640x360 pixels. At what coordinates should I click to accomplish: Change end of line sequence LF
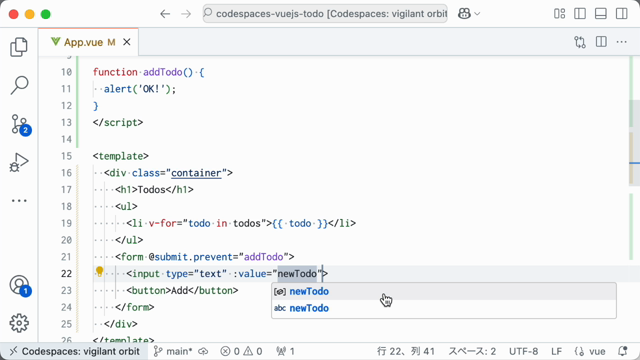pyautogui.click(x=556, y=351)
